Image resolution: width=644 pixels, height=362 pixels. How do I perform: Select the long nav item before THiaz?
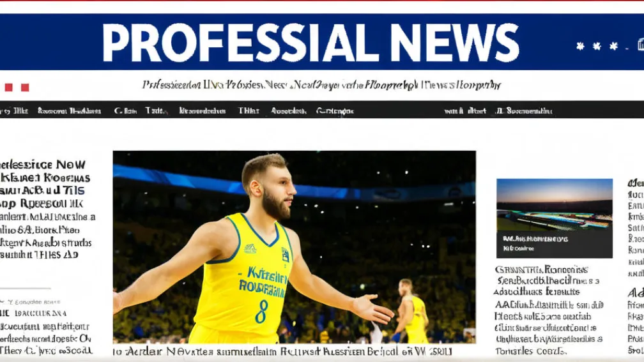203,110
